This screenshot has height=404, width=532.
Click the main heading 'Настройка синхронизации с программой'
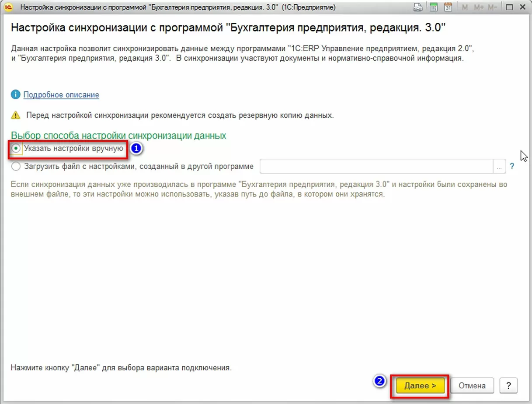pyautogui.click(x=228, y=28)
